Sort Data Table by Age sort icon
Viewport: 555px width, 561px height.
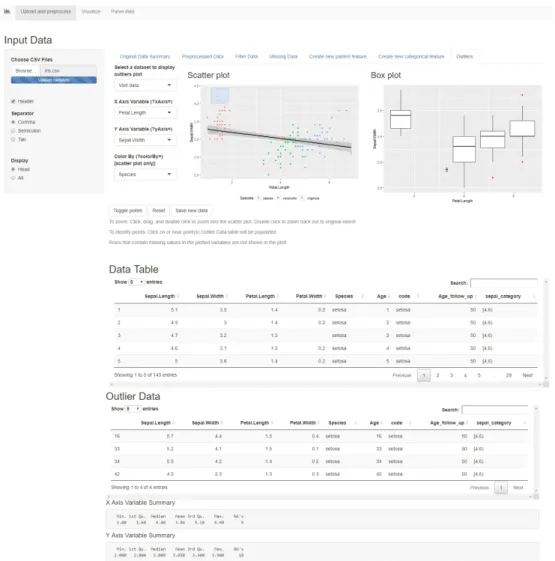pos(389,296)
